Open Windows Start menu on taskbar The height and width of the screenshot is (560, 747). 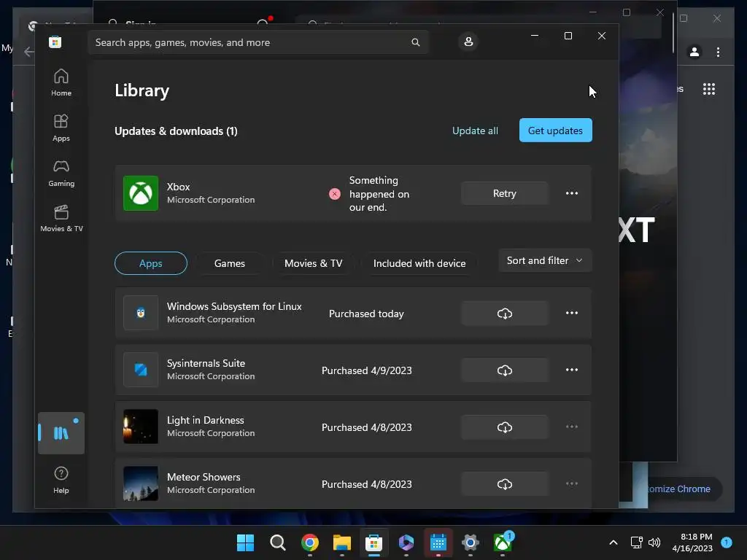tap(245, 542)
